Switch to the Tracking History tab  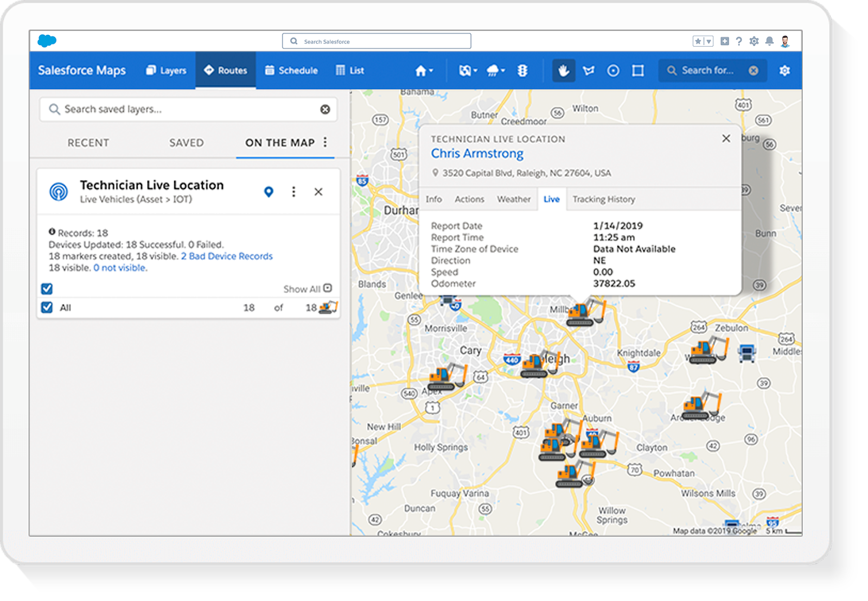pos(603,199)
